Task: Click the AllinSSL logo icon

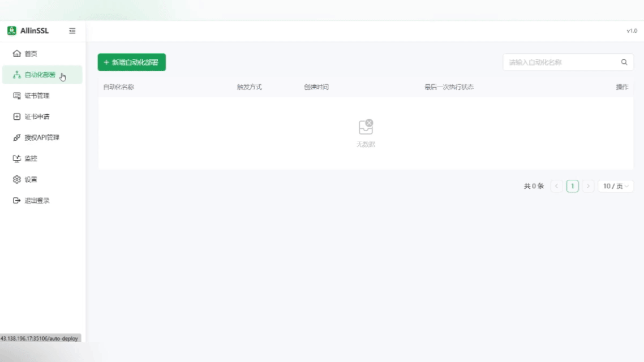Action: [11, 31]
